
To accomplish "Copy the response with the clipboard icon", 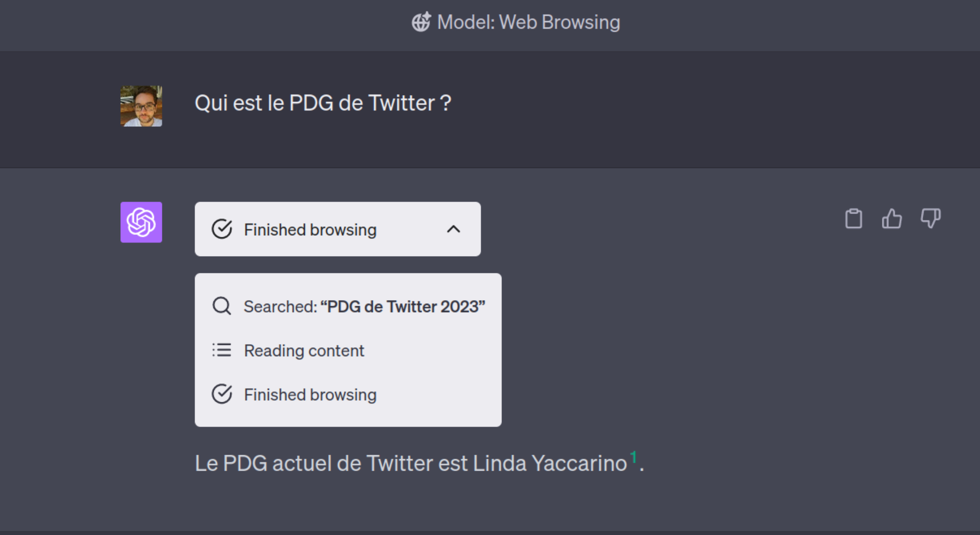I will pos(853,218).
